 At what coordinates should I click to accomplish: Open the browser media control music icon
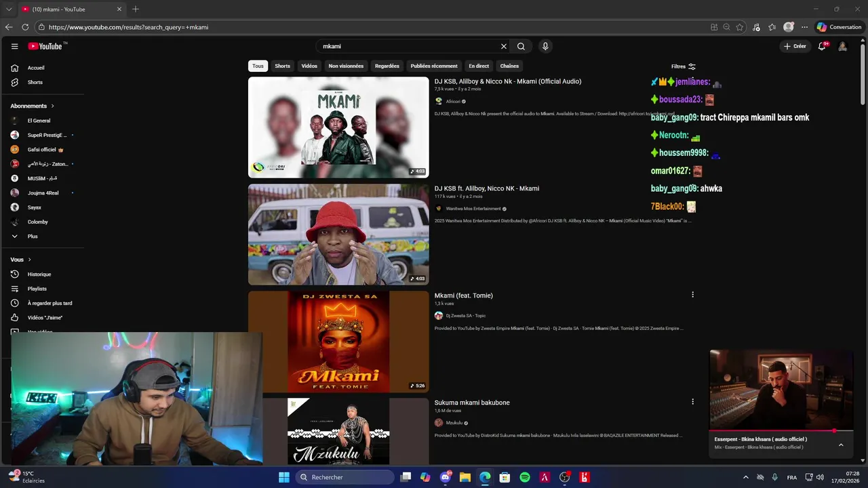pos(756,27)
